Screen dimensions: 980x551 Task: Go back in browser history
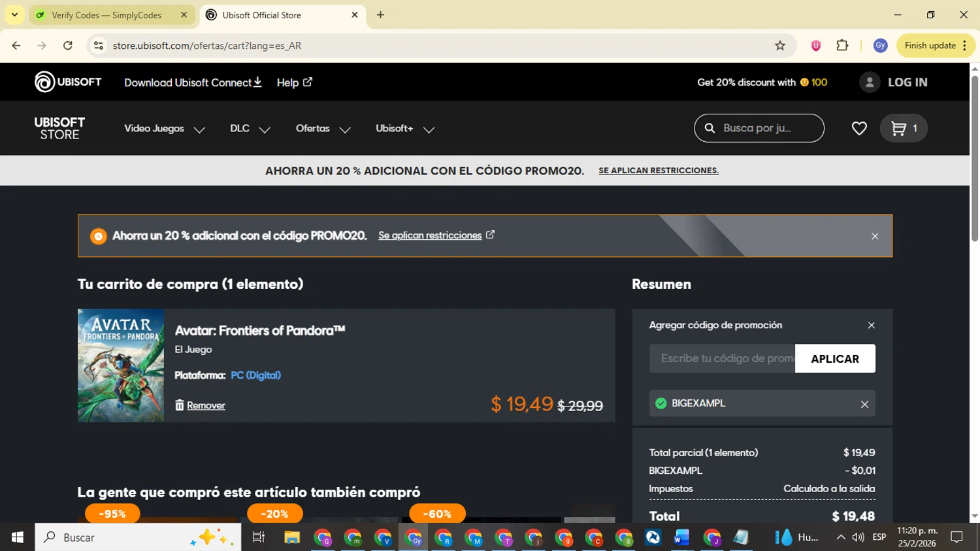pos(16,46)
